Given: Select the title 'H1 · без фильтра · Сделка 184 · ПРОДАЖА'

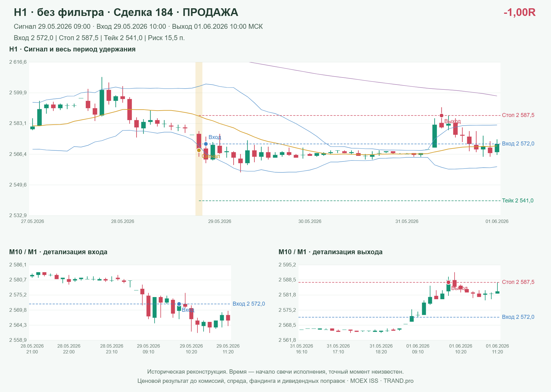Looking at the screenshot, I should [x=126, y=12].
